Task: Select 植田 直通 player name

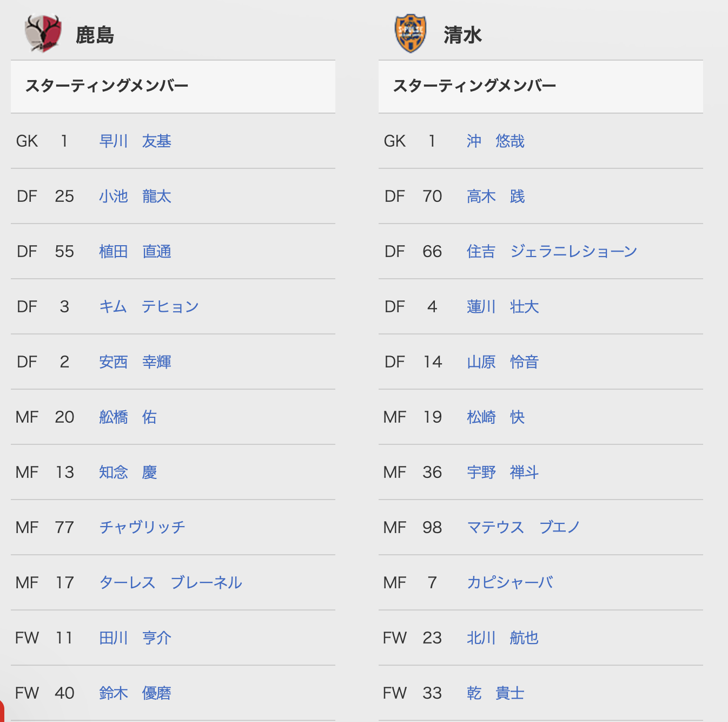Action: (x=135, y=252)
